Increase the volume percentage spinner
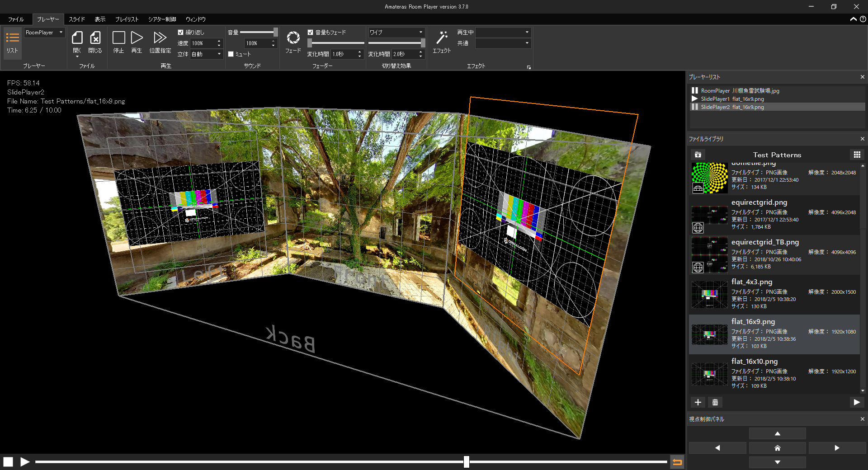Image resolution: width=868 pixels, height=470 pixels. pyautogui.click(x=273, y=41)
